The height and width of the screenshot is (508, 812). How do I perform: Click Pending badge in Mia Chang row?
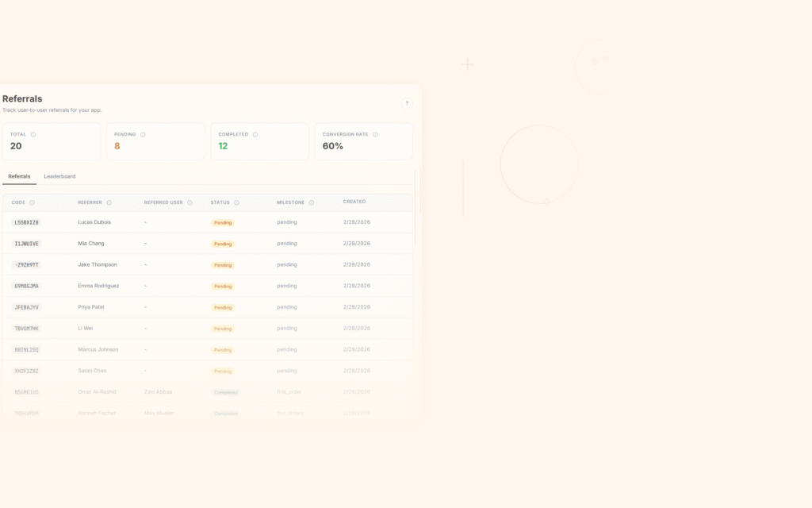coord(223,244)
